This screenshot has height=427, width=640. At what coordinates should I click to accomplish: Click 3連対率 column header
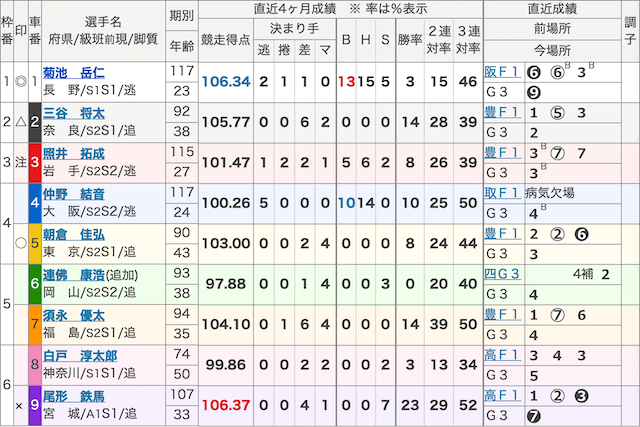coord(468,40)
